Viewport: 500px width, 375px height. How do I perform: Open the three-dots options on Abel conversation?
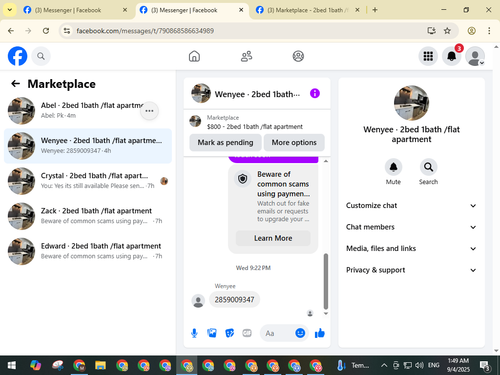(x=149, y=111)
